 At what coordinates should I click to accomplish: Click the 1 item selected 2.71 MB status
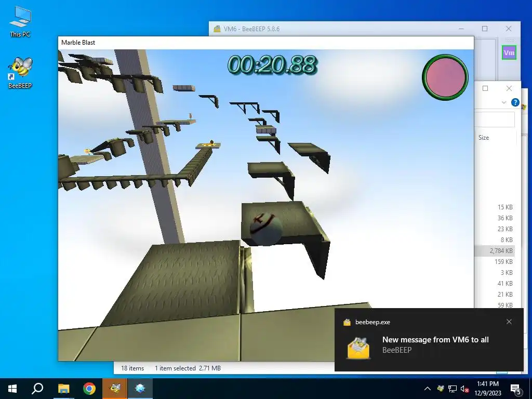point(188,368)
